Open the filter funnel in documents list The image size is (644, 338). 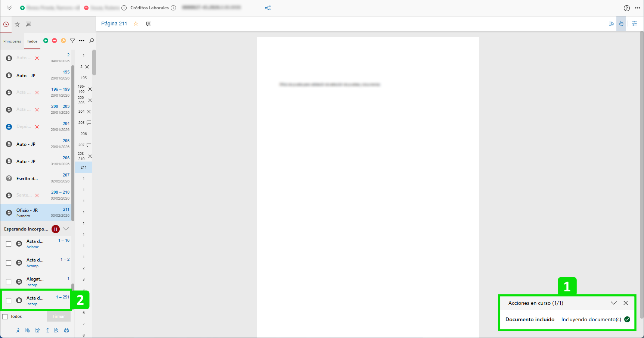pyautogui.click(x=72, y=41)
